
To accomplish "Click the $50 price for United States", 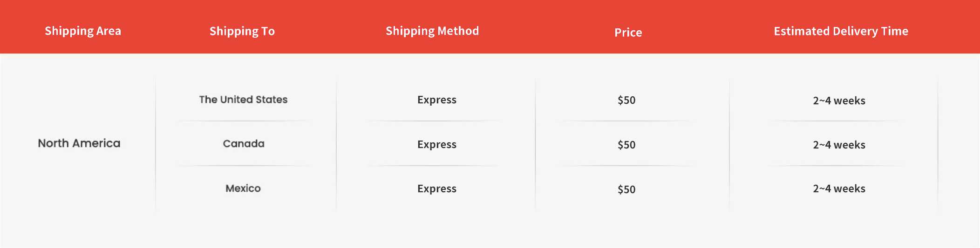I will tap(626, 100).
